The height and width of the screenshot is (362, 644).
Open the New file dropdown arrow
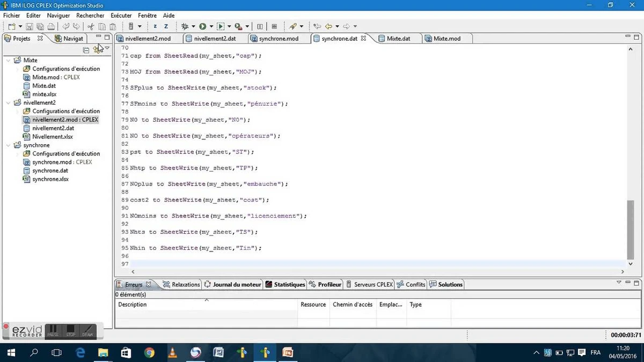coord(20,26)
